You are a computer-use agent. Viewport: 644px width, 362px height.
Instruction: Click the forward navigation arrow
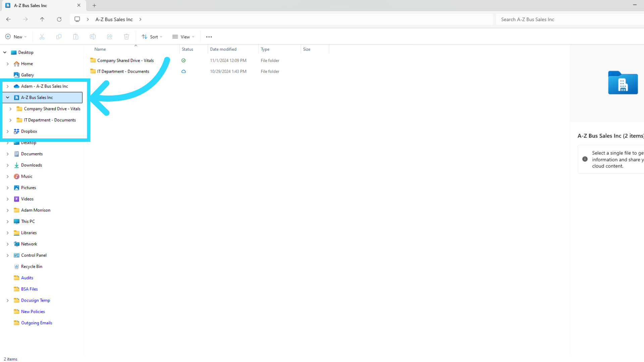[x=25, y=19]
